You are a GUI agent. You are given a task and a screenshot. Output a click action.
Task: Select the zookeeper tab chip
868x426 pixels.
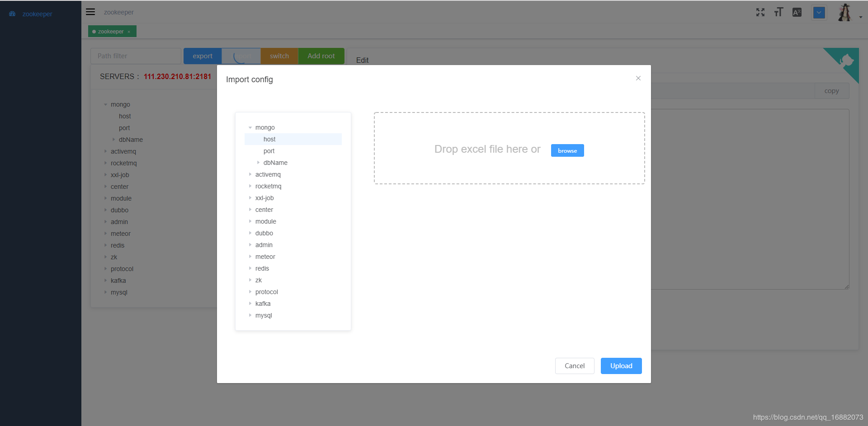click(110, 31)
